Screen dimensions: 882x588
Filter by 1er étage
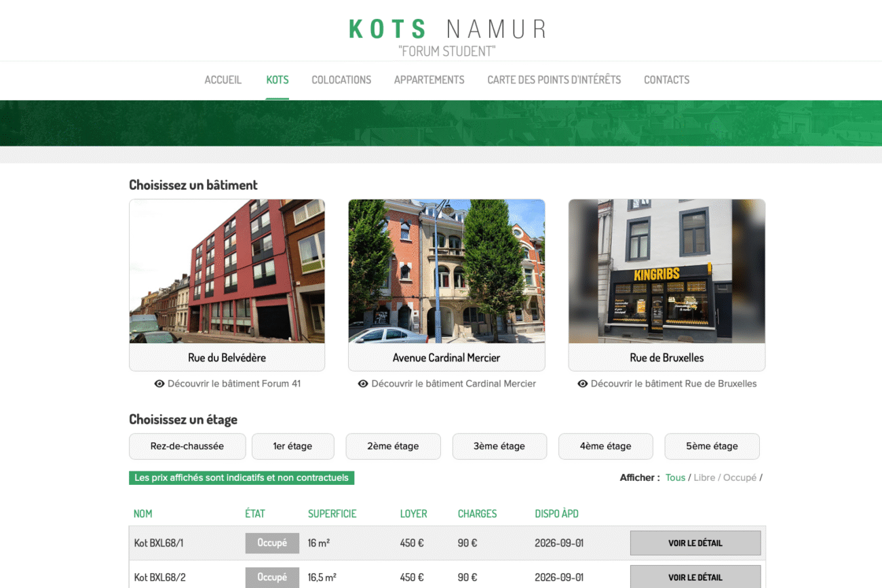tap(292, 446)
